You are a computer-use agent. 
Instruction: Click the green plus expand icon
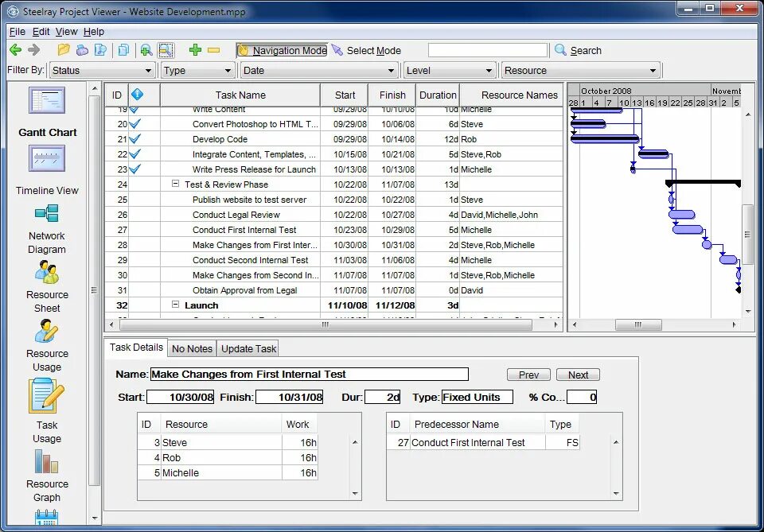pos(196,49)
